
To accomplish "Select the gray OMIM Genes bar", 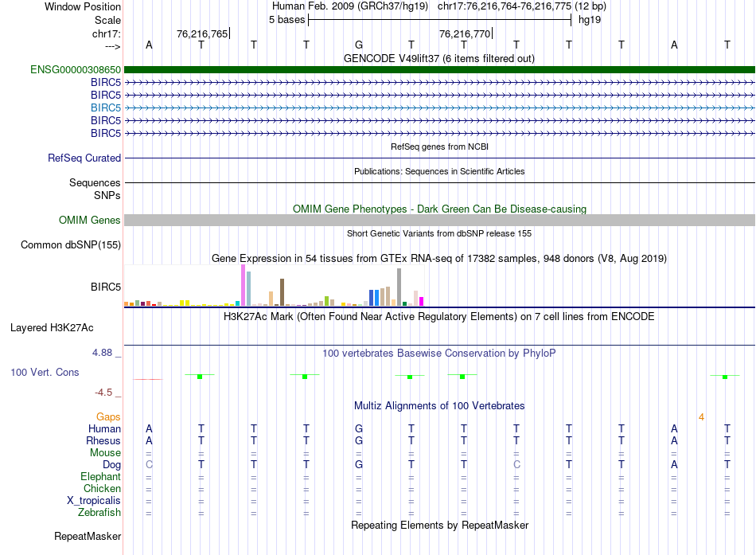I will pyautogui.click(x=439, y=220).
